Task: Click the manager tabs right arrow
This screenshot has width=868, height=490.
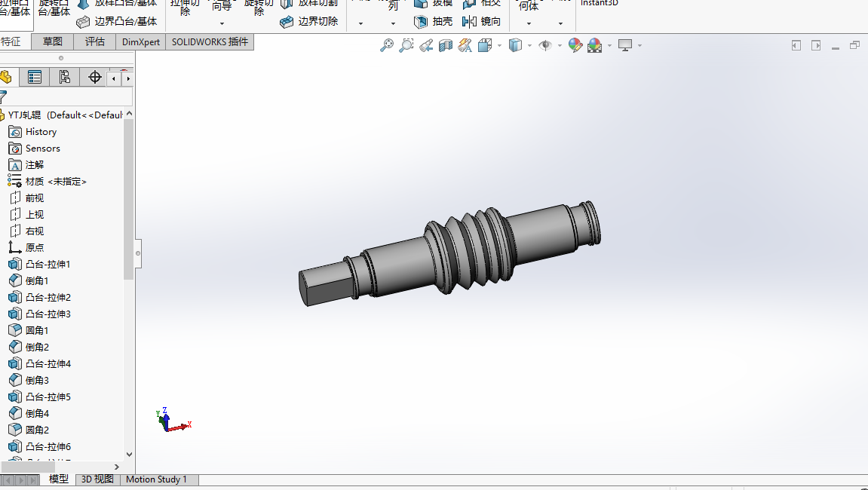Action: click(128, 78)
